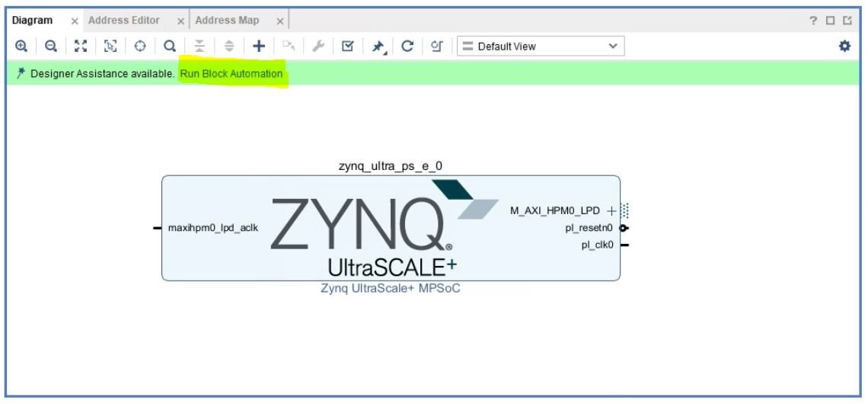Screen dimensions: 868x404
Task: Expand the M_AXI_HPM0_LPD interface plus
Action: click(611, 211)
